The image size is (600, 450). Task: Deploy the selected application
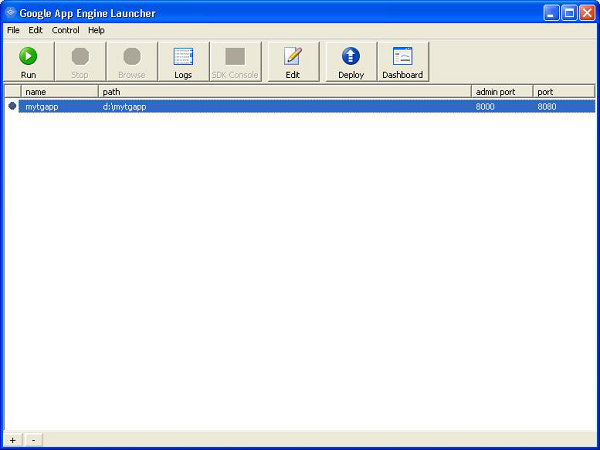click(x=351, y=62)
